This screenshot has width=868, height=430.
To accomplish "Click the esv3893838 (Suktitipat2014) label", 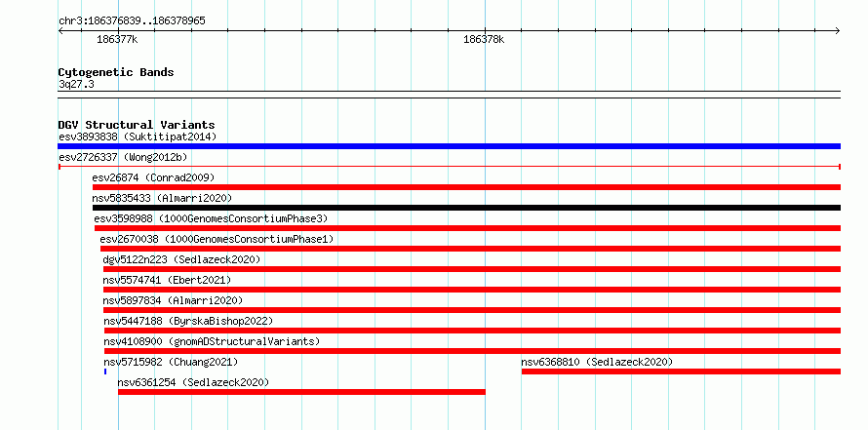I will tap(138, 137).
